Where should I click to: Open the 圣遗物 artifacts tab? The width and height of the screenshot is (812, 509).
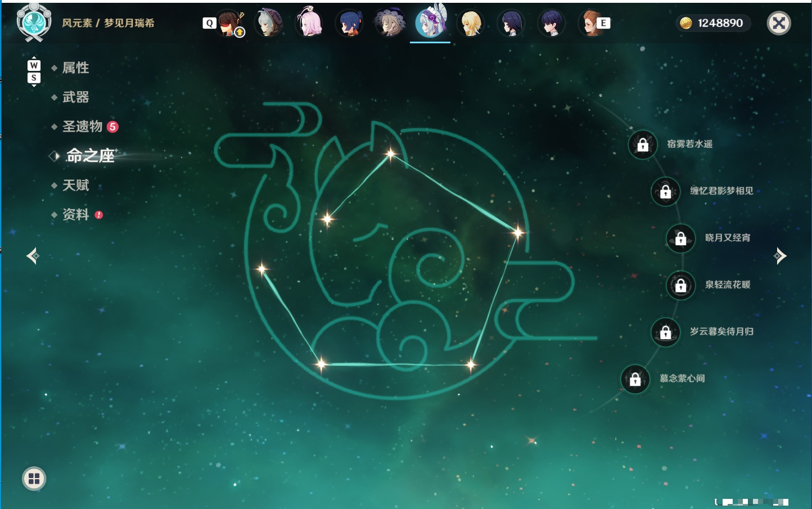click(x=82, y=127)
